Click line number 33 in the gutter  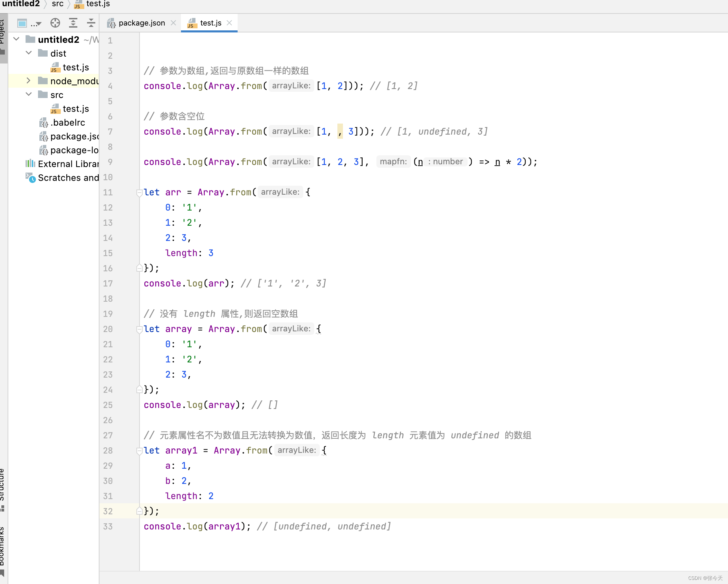(108, 526)
